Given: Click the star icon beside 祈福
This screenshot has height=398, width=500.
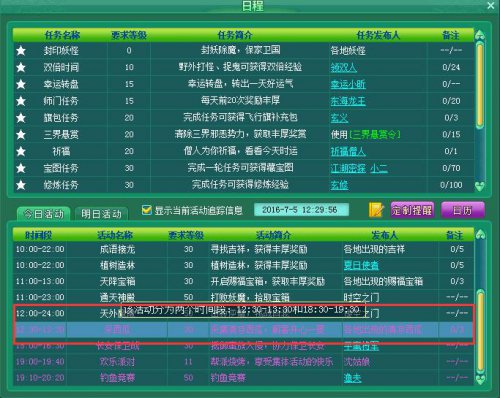Looking at the screenshot, I should click(x=21, y=151).
